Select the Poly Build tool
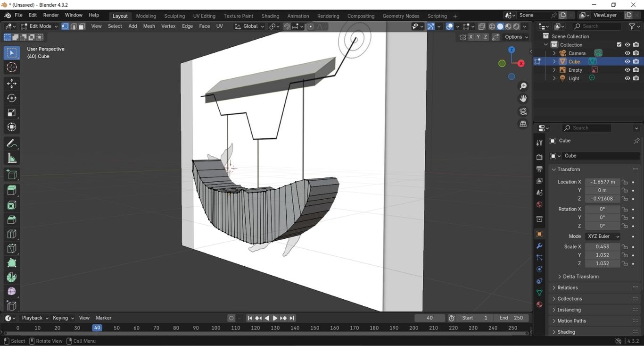 [12, 263]
